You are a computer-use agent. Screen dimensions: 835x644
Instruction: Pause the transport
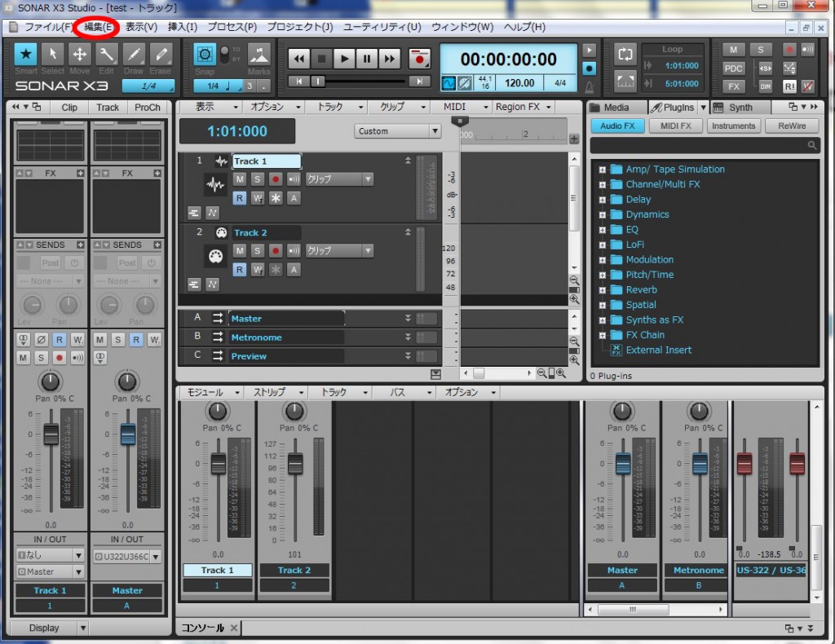[x=367, y=59]
